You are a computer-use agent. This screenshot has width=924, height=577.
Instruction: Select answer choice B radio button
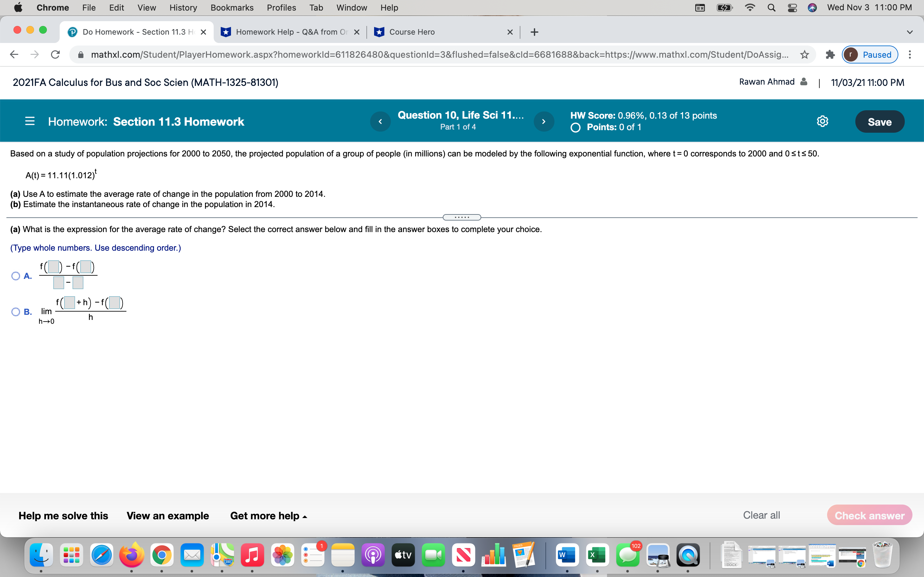[16, 312]
